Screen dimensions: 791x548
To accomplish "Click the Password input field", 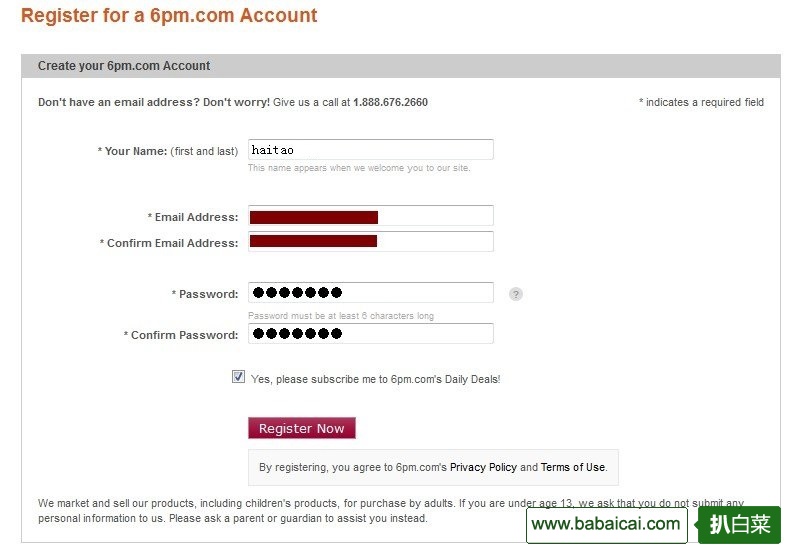I will (370, 293).
